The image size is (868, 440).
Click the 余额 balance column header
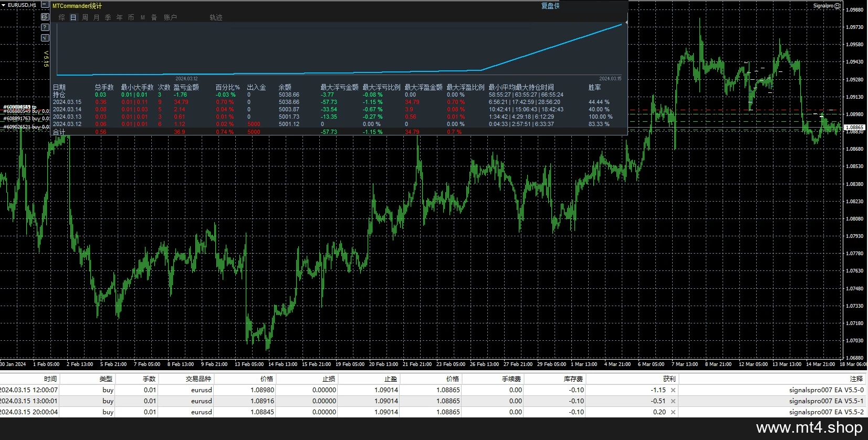click(285, 87)
